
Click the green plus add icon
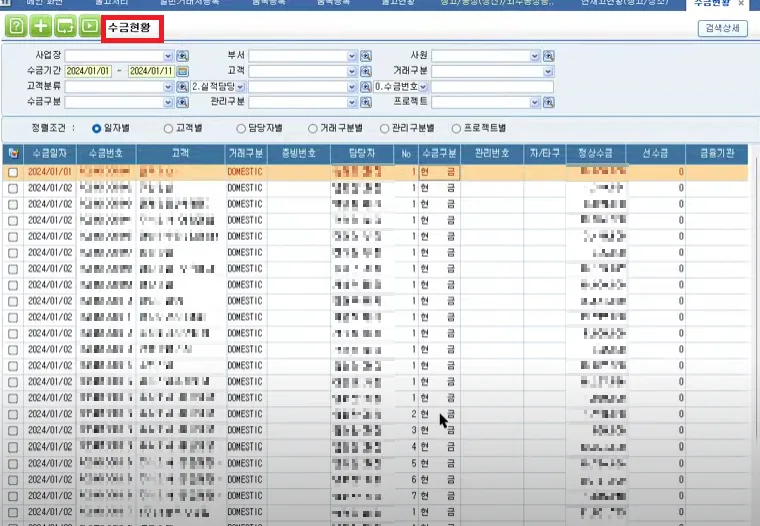click(41, 26)
